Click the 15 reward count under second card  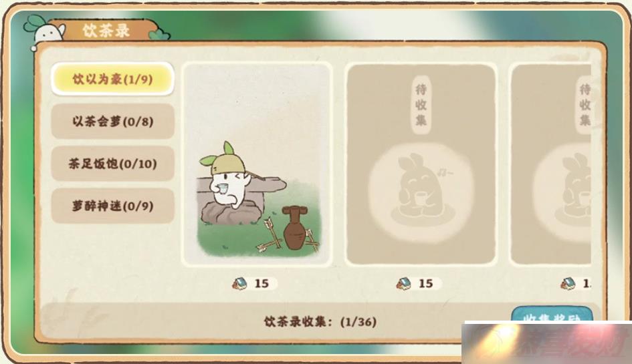[425, 283]
